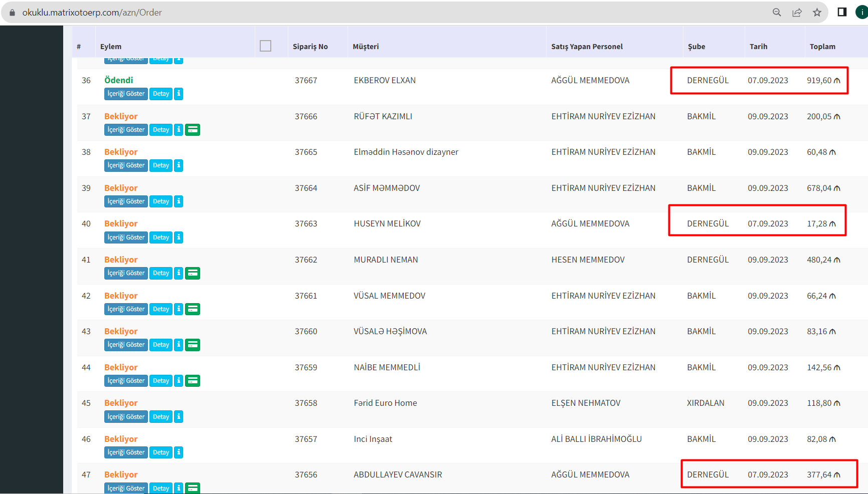868x494 pixels.
Task: Click the browser zoom magnifier icon
Action: 777,13
